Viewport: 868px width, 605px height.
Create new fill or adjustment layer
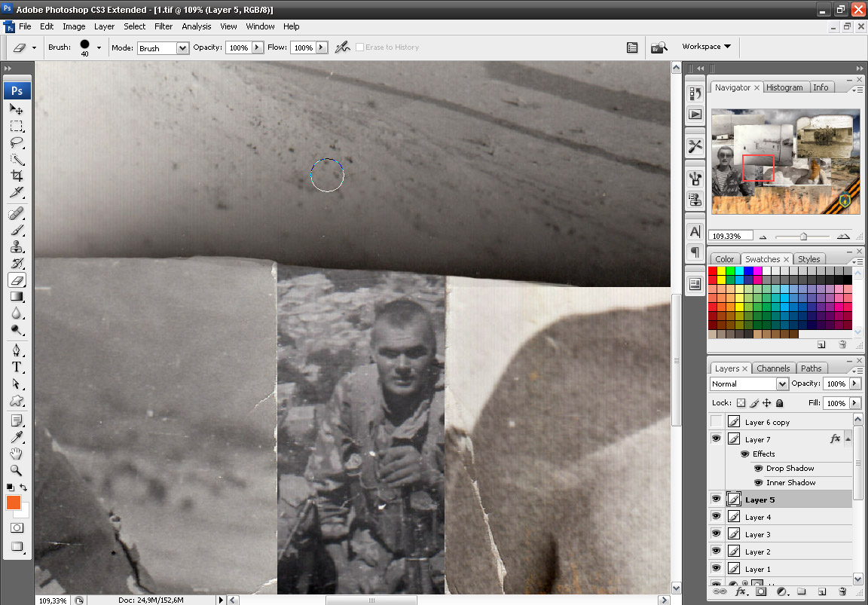click(781, 591)
